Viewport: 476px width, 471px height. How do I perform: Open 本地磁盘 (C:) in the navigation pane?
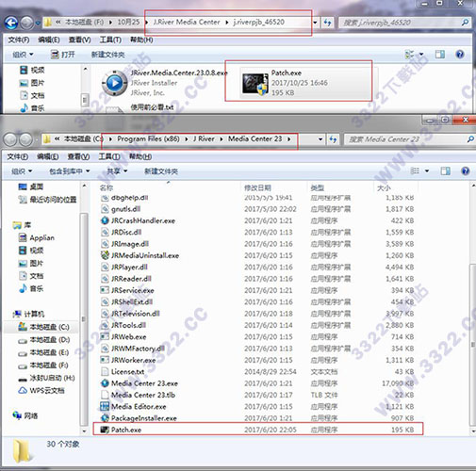43,327
